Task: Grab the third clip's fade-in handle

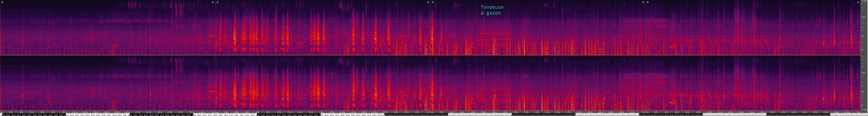Action: point(433,2)
